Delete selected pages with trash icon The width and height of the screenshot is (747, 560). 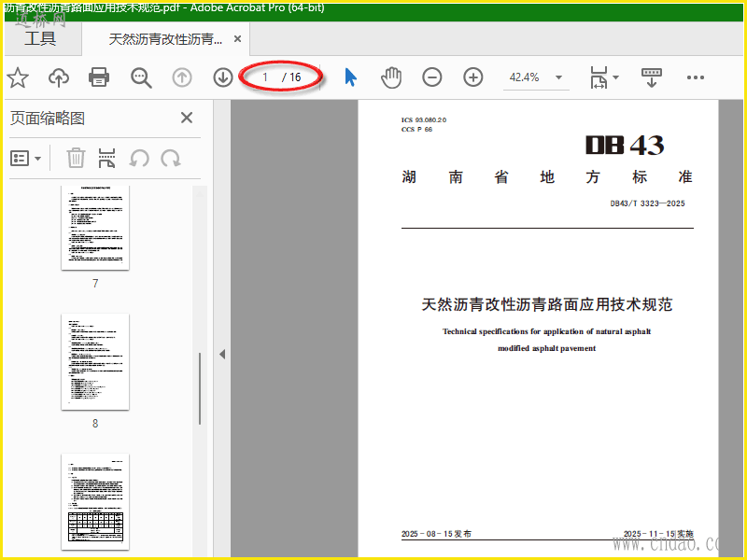pos(76,158)
